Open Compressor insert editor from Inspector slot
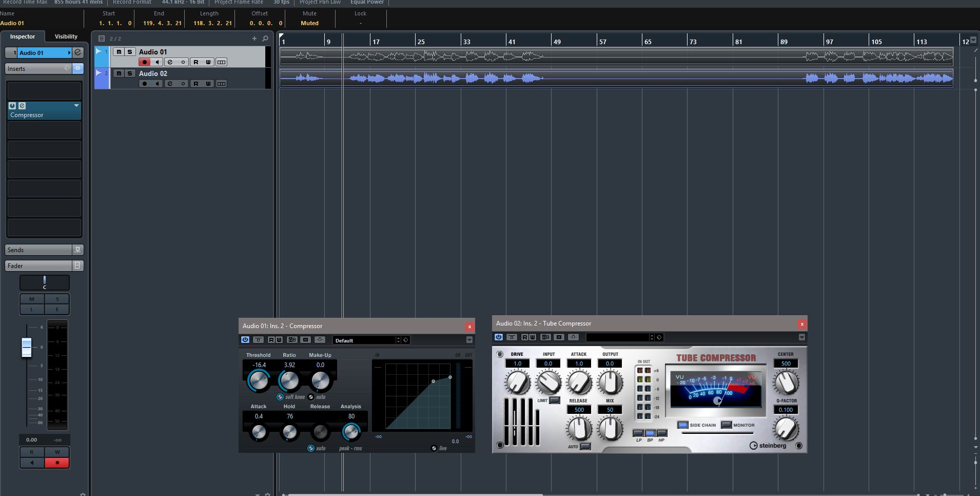The width and height of the screenshot is (980, 496). [x=22, y=106]
